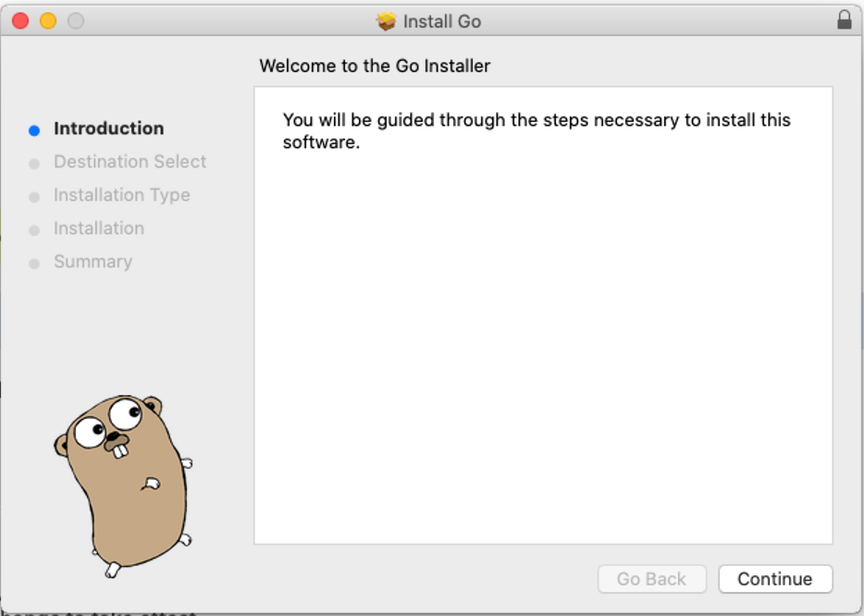Click the package icon beside Install Go title

click(x=386, y=21)
